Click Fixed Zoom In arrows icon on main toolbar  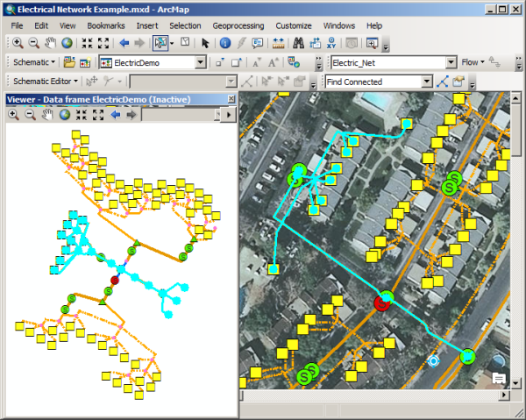(x=87, y=43)
